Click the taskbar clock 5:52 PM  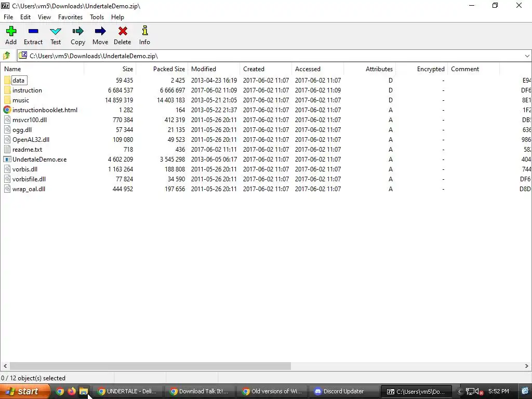498,392
